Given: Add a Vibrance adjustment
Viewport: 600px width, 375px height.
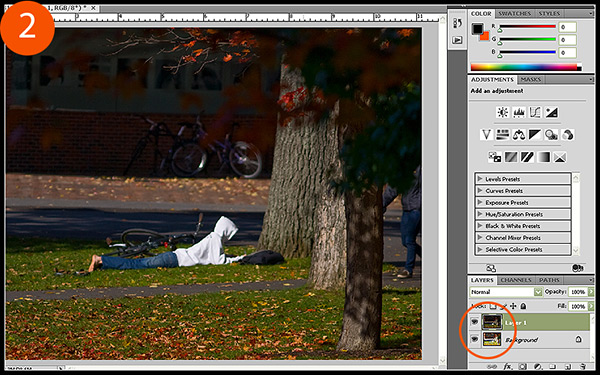Looking at the screenshot, I should pos(486,135).
